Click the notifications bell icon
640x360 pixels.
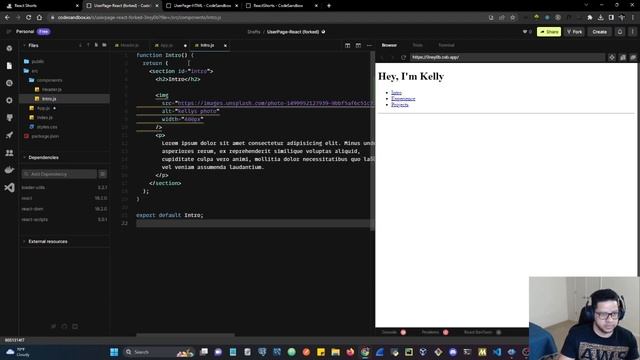point(620,32)
